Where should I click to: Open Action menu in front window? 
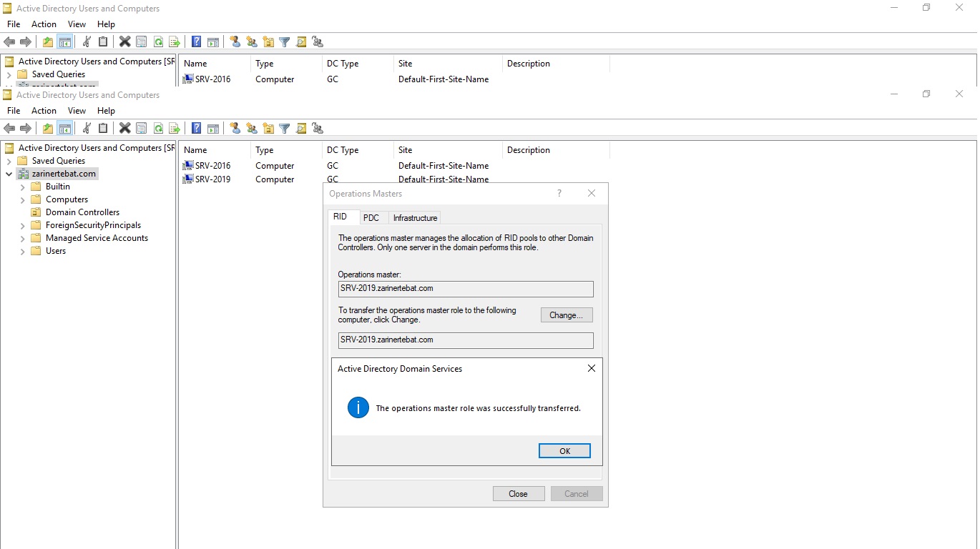[x=44, y=111]
